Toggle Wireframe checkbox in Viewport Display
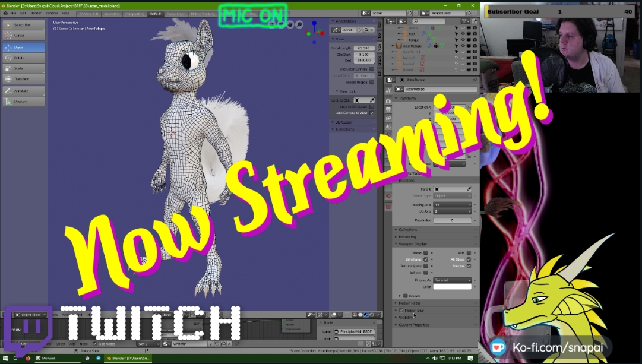Screen dimensions: 642x364 click(426, 259)
